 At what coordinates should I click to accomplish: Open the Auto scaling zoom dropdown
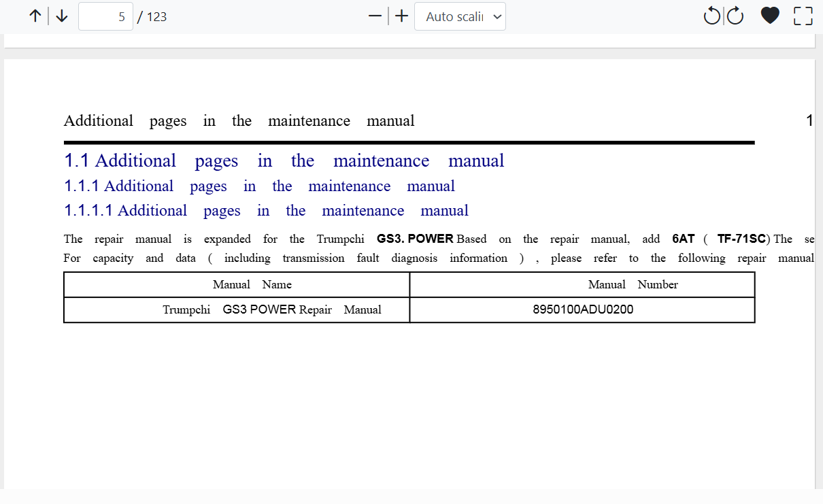460,16
